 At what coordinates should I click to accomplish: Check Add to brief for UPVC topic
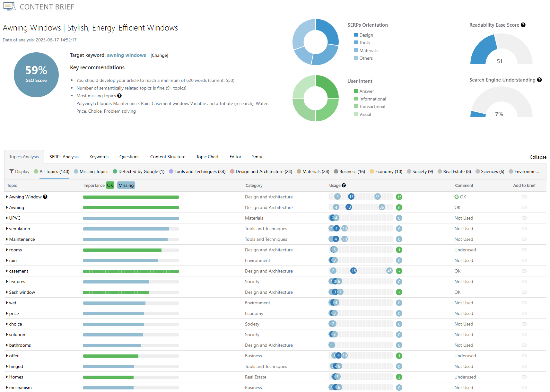coord(524,218)
